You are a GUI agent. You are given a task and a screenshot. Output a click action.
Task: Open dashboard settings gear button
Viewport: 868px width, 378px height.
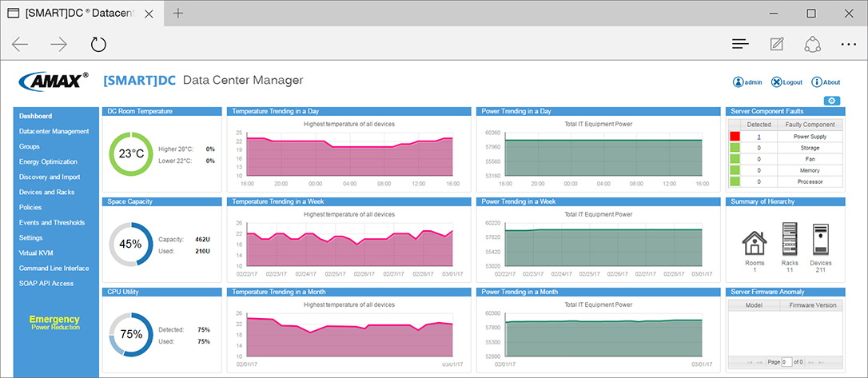[x=832, y=101]
